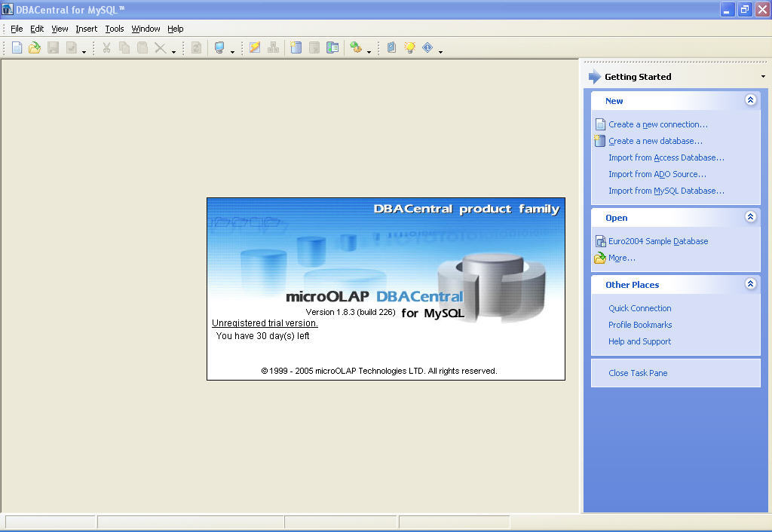772x532 pixels.
Task: Open the help toolbar options dropdown arrow
Action: click(440, 51)
